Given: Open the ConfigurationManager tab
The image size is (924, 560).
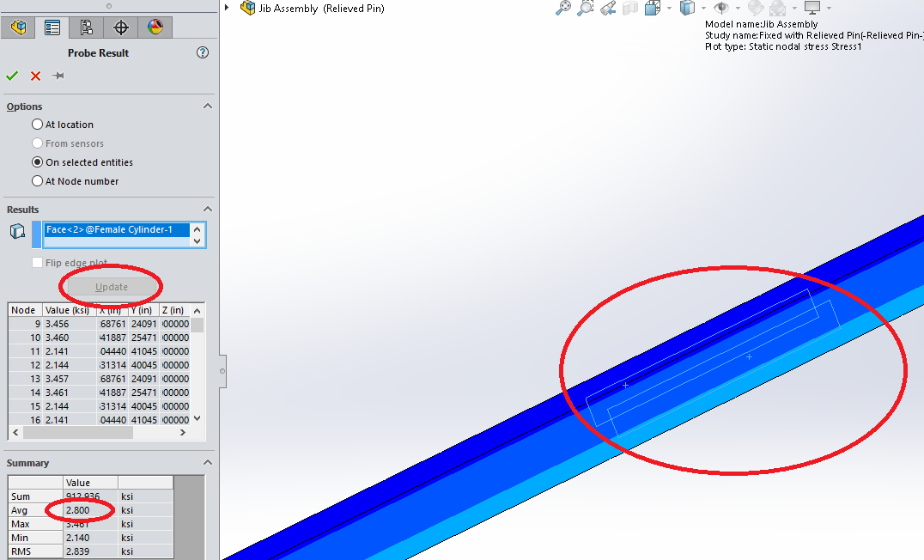Looking at the screenshot, I should [86, 27].
